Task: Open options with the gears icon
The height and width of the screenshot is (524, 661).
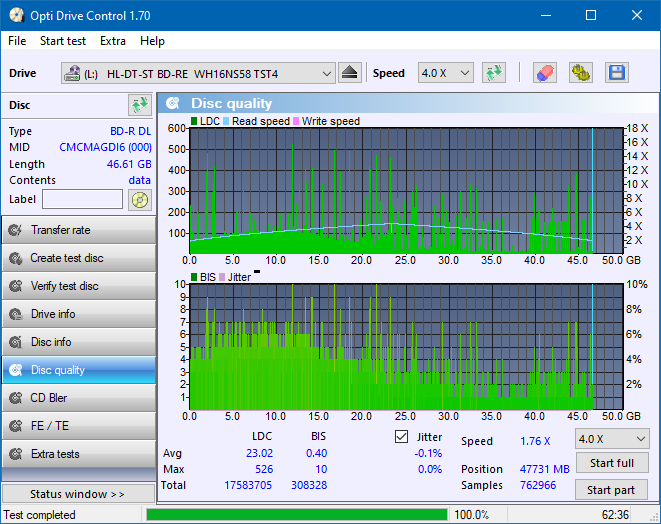Action: (x=581, y=73)
